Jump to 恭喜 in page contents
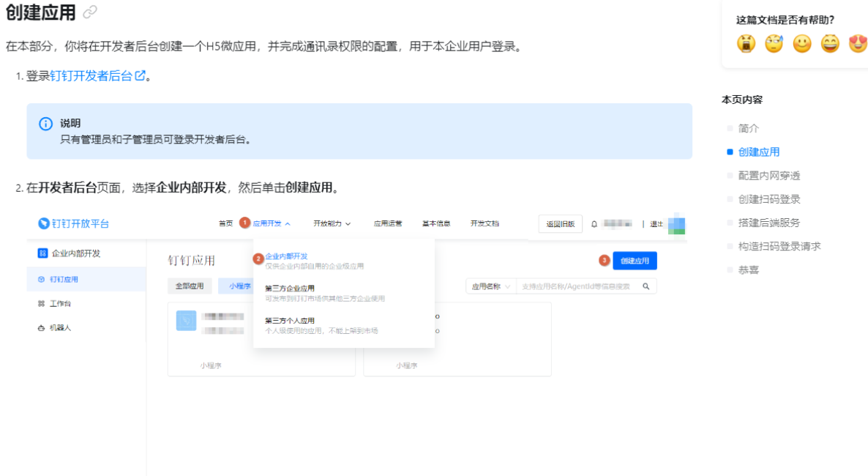868x476 pixels. coord(749,270)
